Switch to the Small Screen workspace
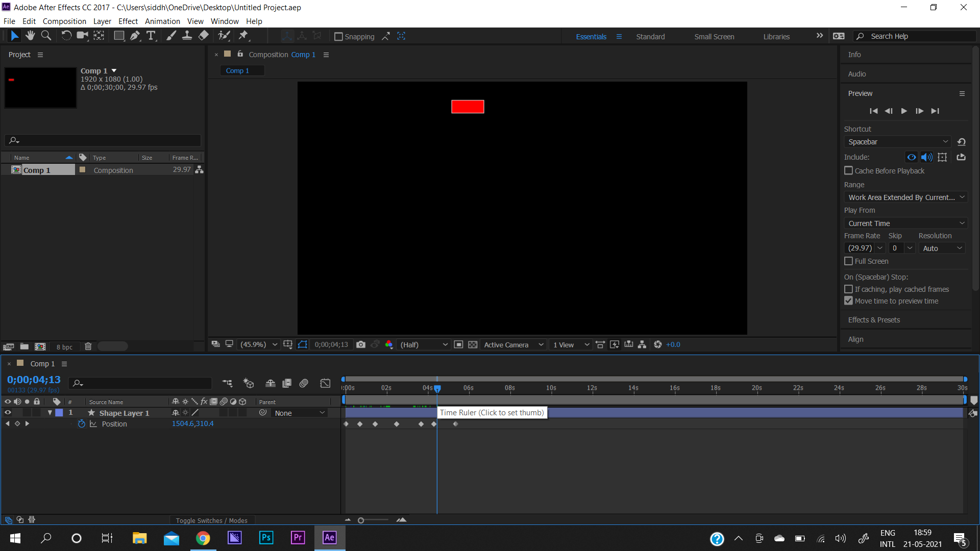The height and width of the screenshot is (551, 980). (714, 36)
